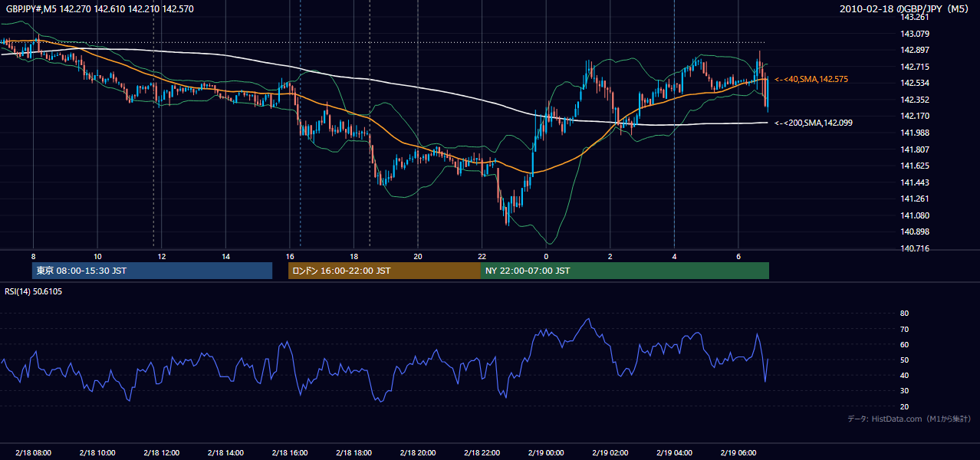Click hour tick 16 under the price chart

click(x=290, y=256)
